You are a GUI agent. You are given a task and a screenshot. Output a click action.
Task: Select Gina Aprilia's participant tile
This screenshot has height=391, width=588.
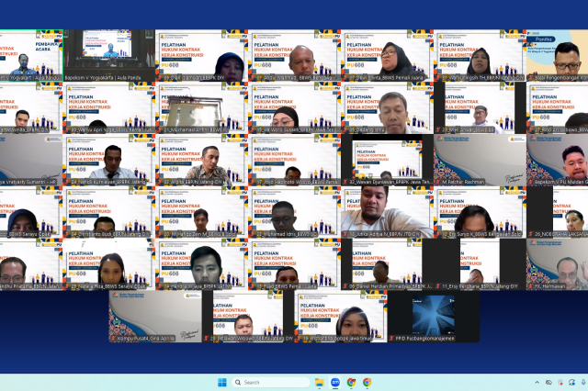[x=153, y=317]
